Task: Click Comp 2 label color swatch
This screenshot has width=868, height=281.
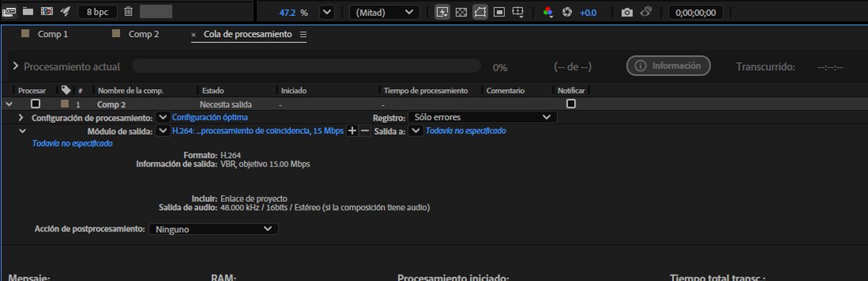Action: pos(64,104)
